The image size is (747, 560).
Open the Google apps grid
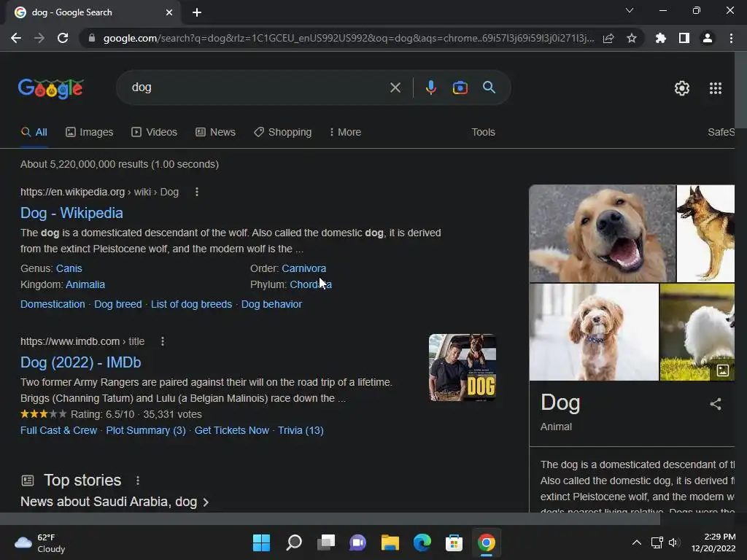pos(715,88)
